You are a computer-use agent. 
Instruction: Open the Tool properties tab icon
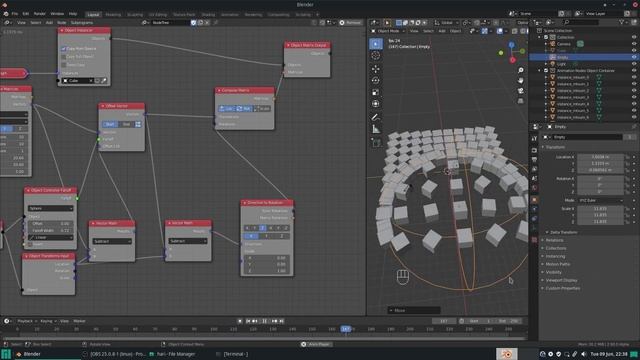(534, 139)
